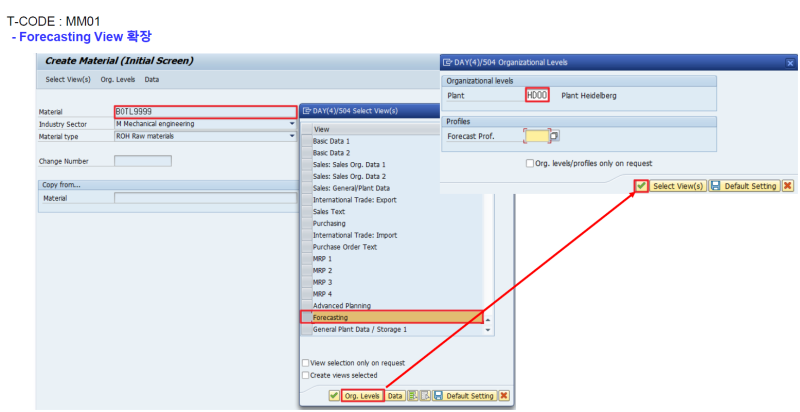Click Data button in Select View(s) dialog

point(395,396)
